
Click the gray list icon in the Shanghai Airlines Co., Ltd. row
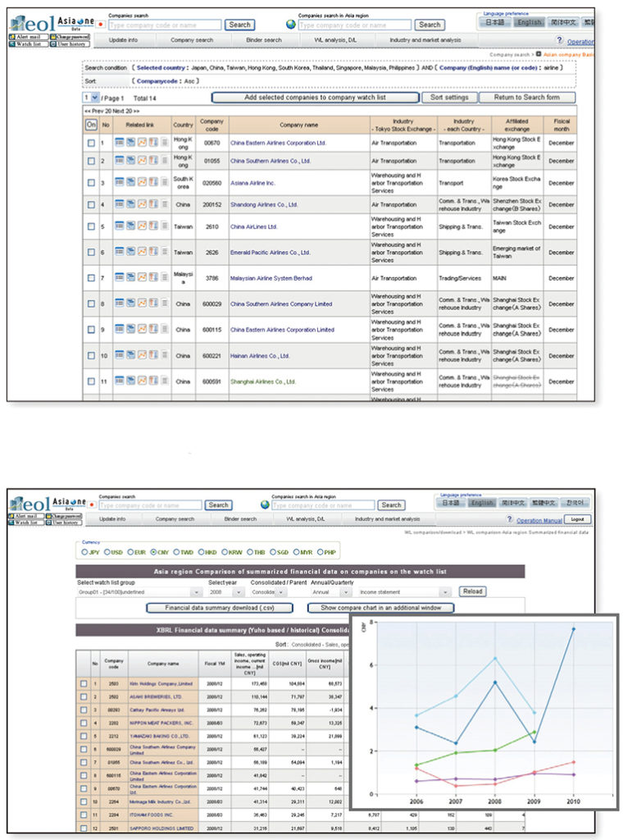coord(165,381)
